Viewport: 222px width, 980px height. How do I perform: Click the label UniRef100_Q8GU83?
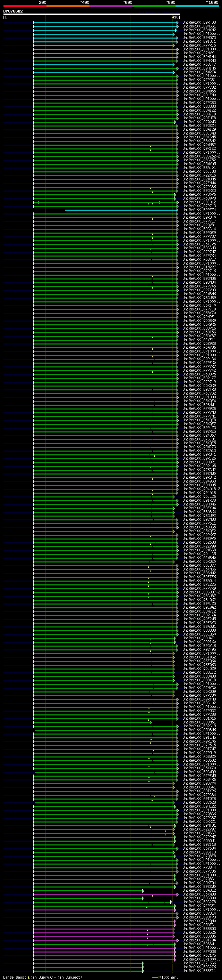tap(199, 106)
